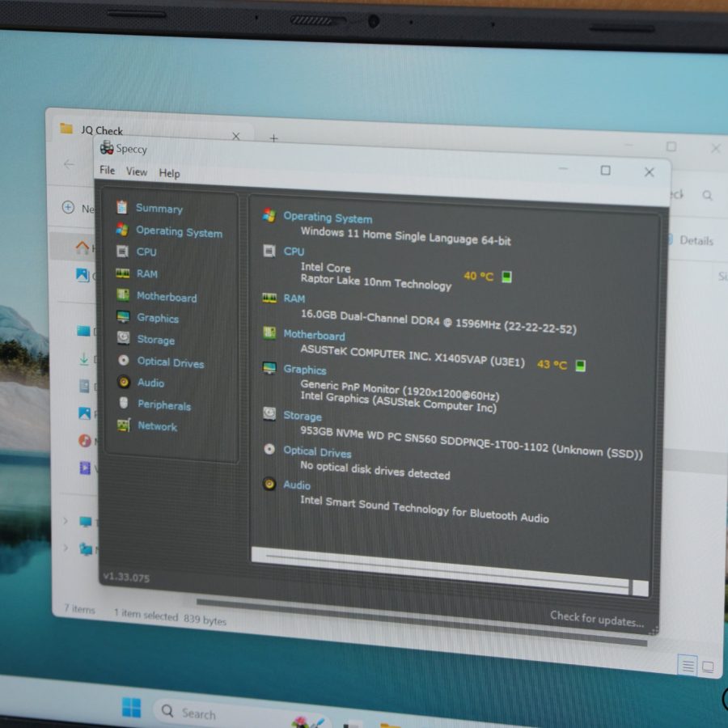Click disc icon beside summary Optical Drives heading
Viewport: 728px width, 728px height.
tap(269, 449)
